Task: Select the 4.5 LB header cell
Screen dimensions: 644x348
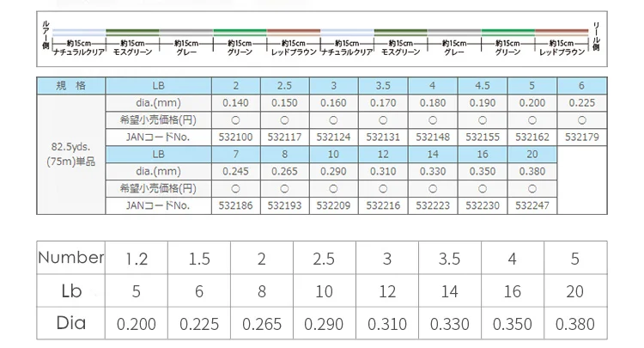Action: (483, 85)
